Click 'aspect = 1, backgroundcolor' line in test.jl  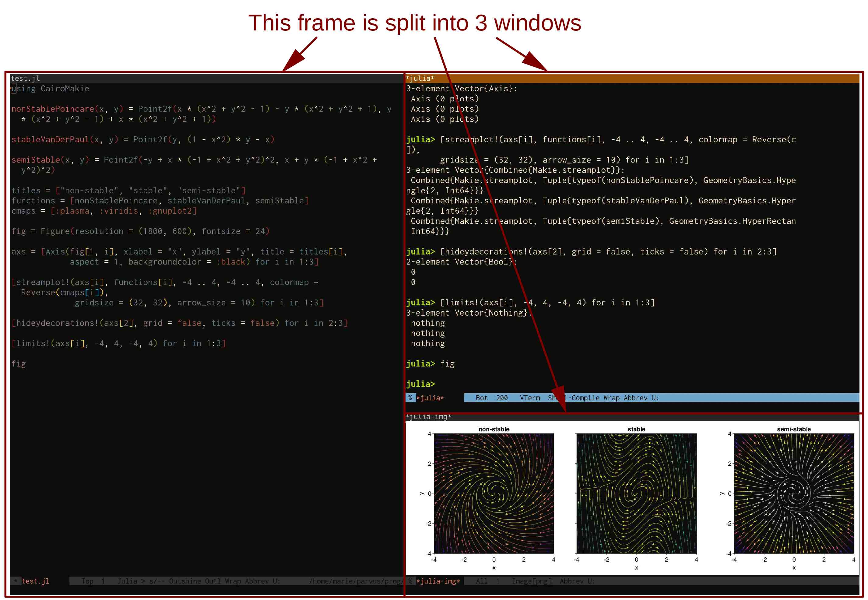point(194,262)
